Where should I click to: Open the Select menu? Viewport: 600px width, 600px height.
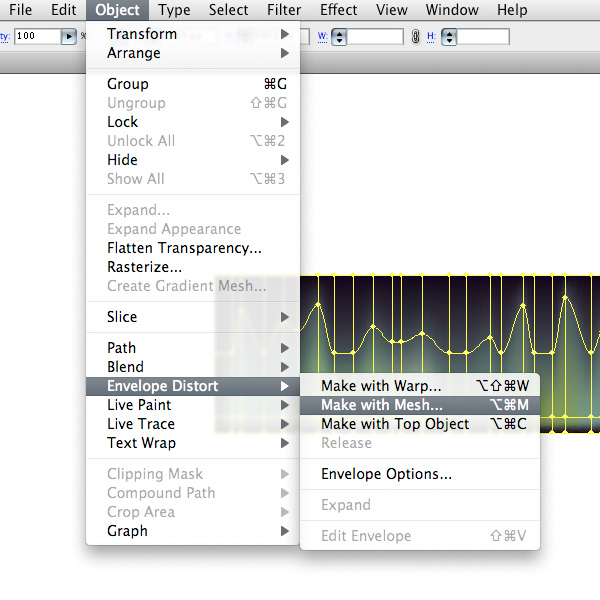pyautogui.click(x=228, y=10)
